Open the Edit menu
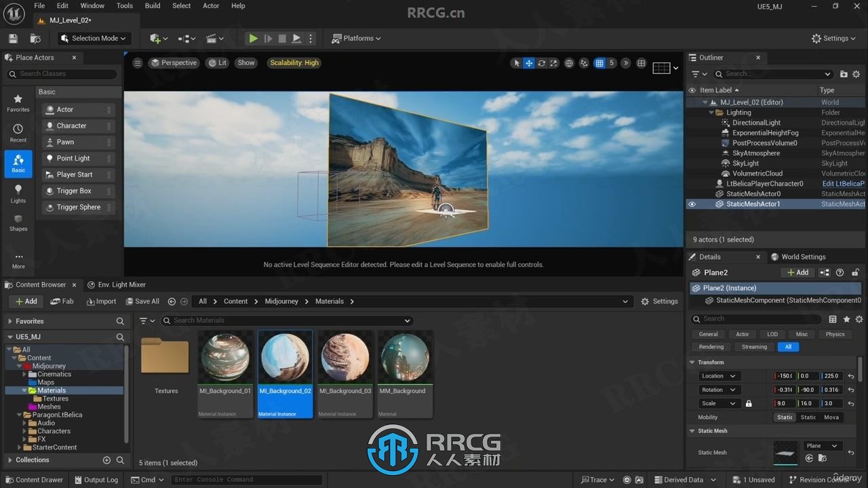Viewport: 868px width, 488px height. 62,5
